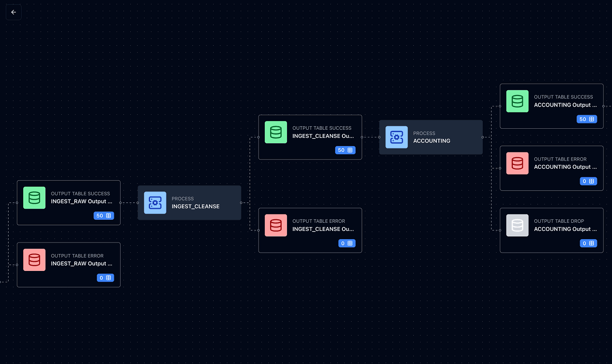Click the ACCOUNTING process gear icon
612x364 pixels.
pyautogui.click(x=396, y=137)
